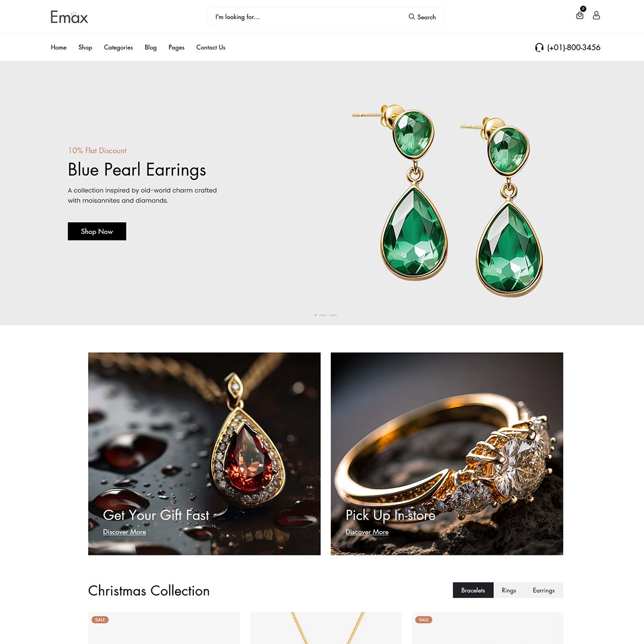This screenshot has height=644, width=644.
Task: Click the headset phone support icon
Action: pos(539,48)
